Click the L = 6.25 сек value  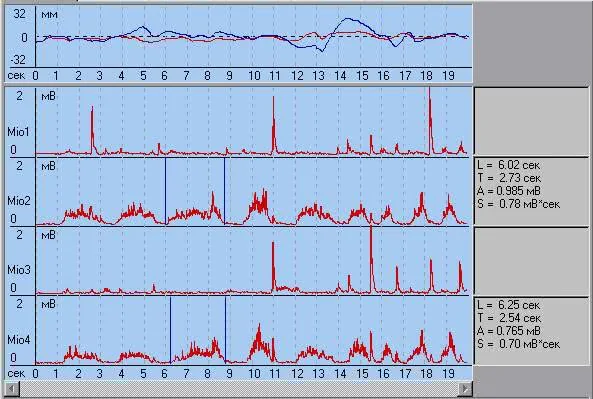click(509, 305)
